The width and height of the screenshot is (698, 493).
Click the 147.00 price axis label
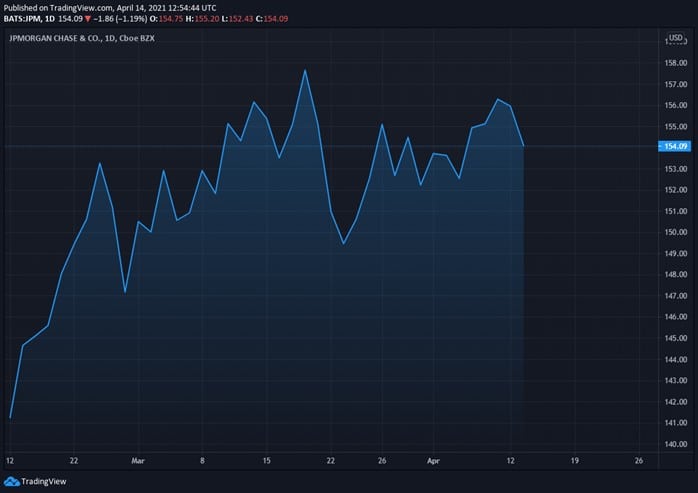click(676, 296)
